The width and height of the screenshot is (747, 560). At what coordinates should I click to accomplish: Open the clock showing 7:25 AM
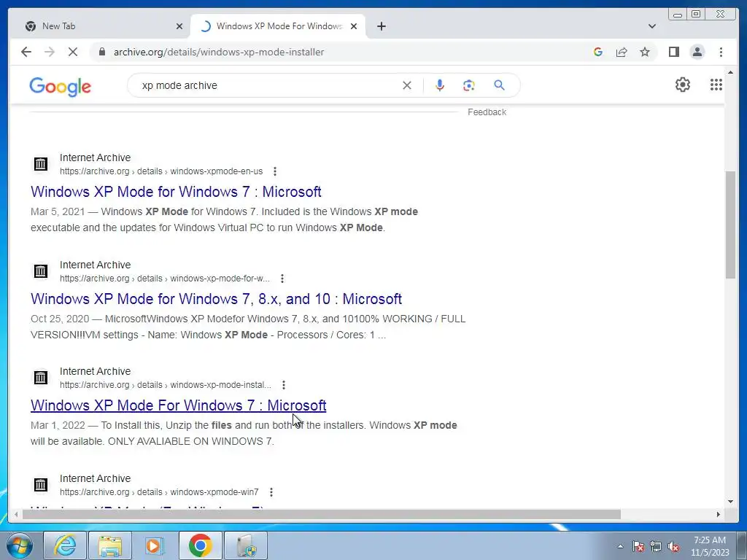click(x=710, y=546)
